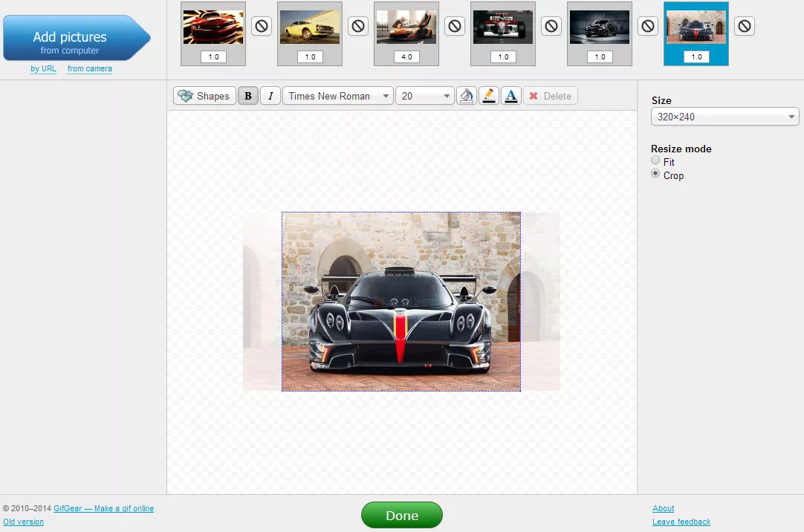Remove the yellow Mustang frame
804x532 pixels.
point(357,25)
